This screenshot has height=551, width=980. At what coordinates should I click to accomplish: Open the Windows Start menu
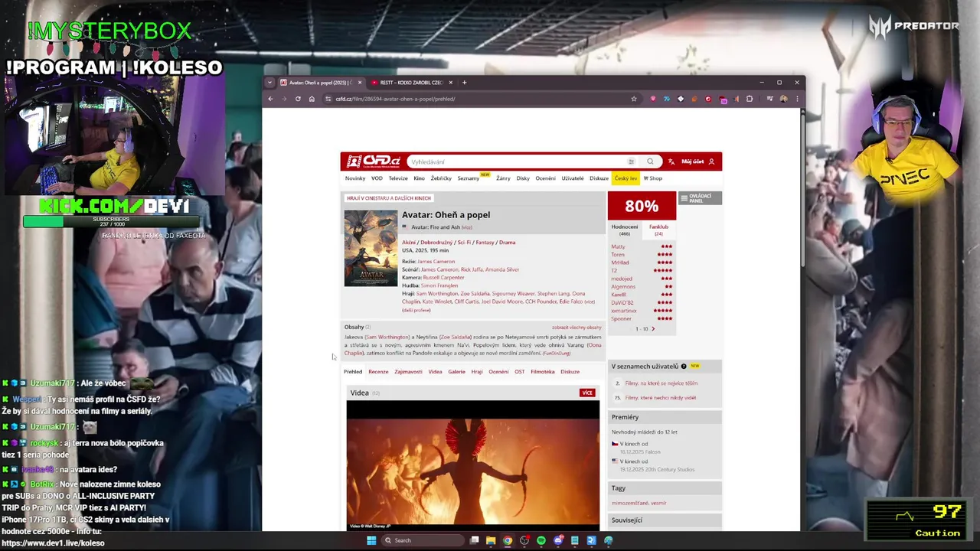(371, 540)
